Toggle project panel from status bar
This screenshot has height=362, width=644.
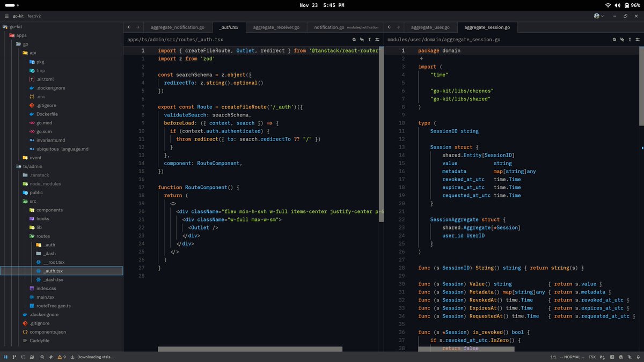coord(6,357)
